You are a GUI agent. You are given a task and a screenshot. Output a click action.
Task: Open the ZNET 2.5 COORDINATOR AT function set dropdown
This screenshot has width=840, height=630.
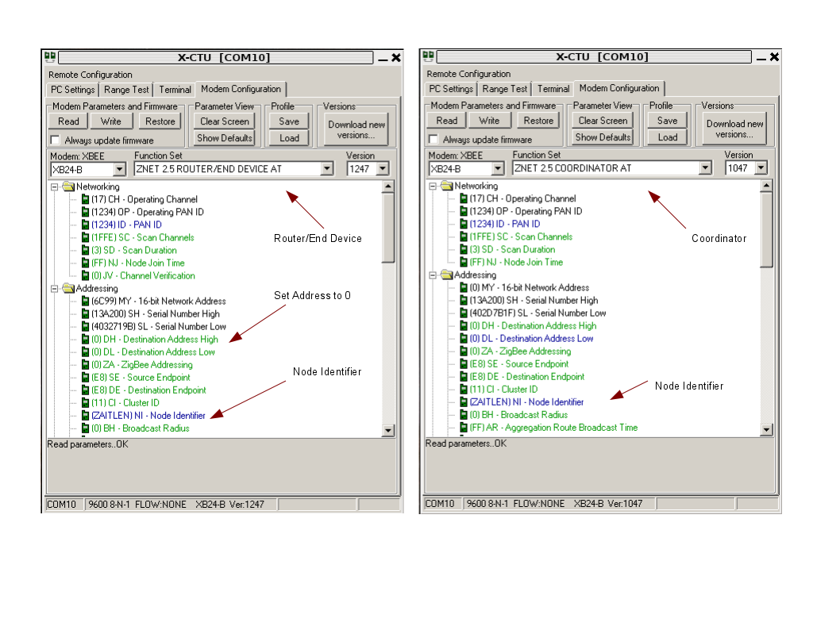(705, 167)
